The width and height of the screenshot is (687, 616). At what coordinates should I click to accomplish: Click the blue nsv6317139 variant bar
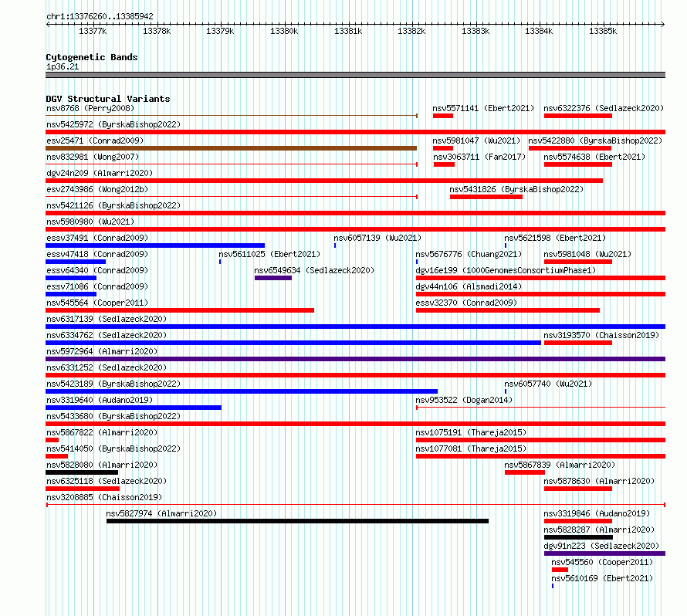(355, 327)
